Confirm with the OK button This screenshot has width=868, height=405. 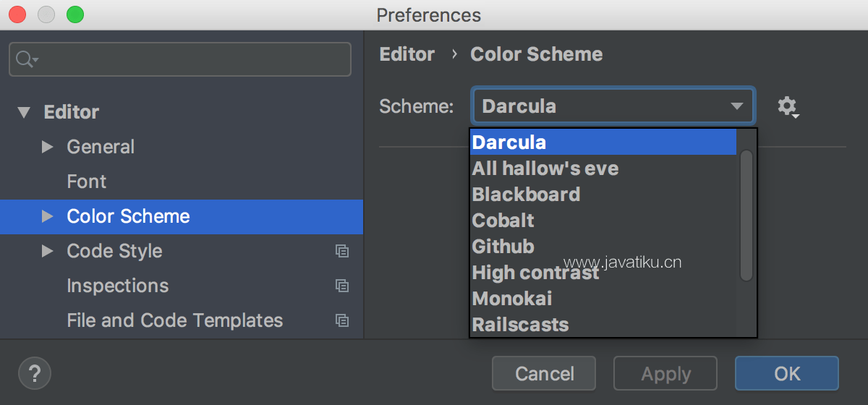pos(787,373)
